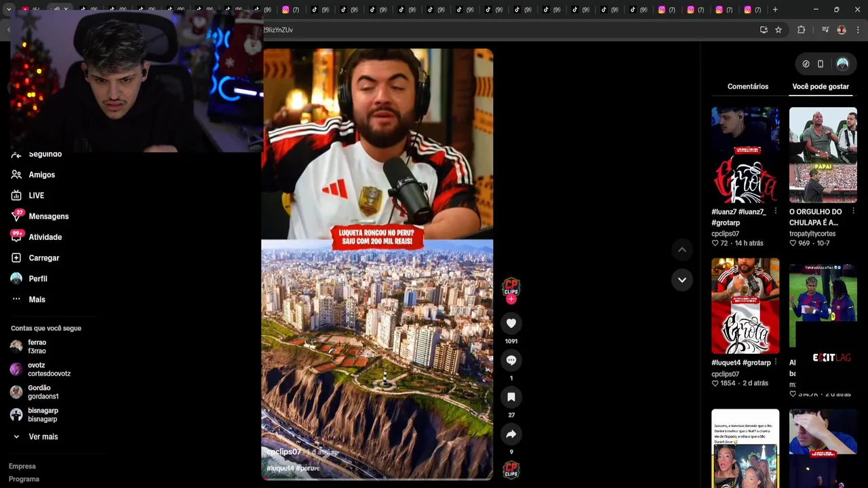Open #luquet4 #grotarp recommended thumbnail
868x488 pixels.
(x=745, y=306)
